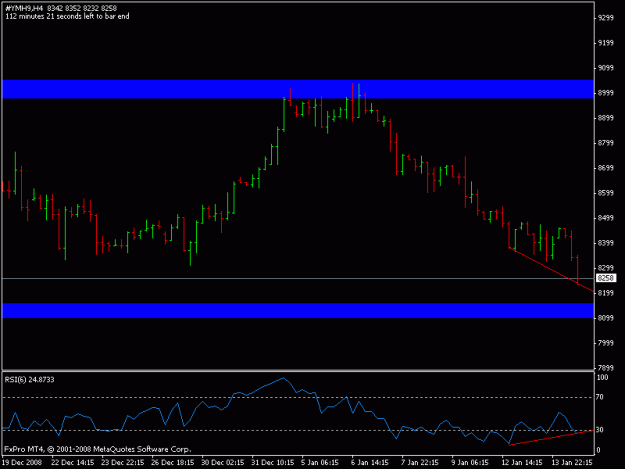Click the 9 Jan 06:15 time label
The height and width of the screenshot is (469, 625).
[x=470, y=463]
